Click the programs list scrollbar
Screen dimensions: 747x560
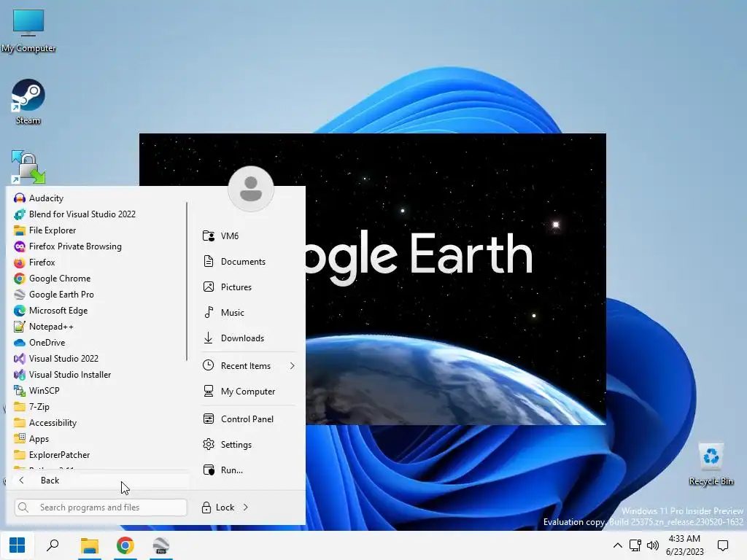point(187,281)
